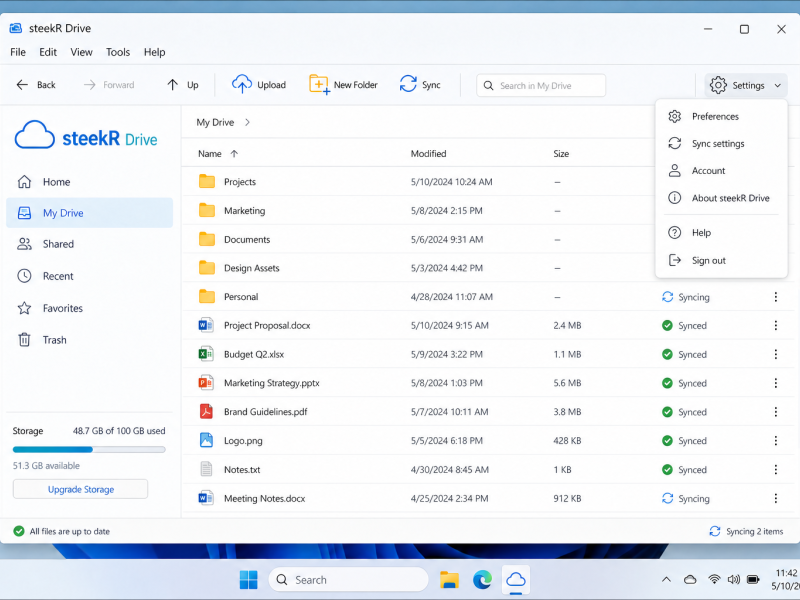Click the New Folder icon
Viewport: 800px width, 600px height.
(319, 84)
